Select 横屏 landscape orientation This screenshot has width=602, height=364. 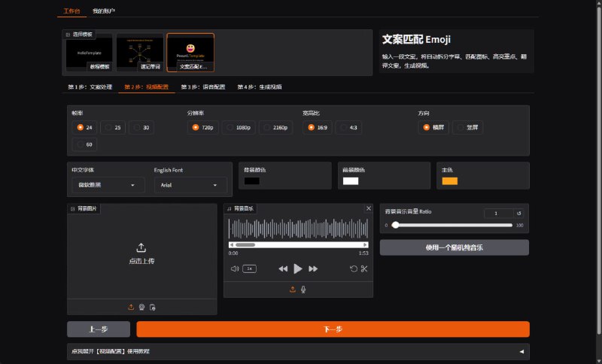click(433, 127)
